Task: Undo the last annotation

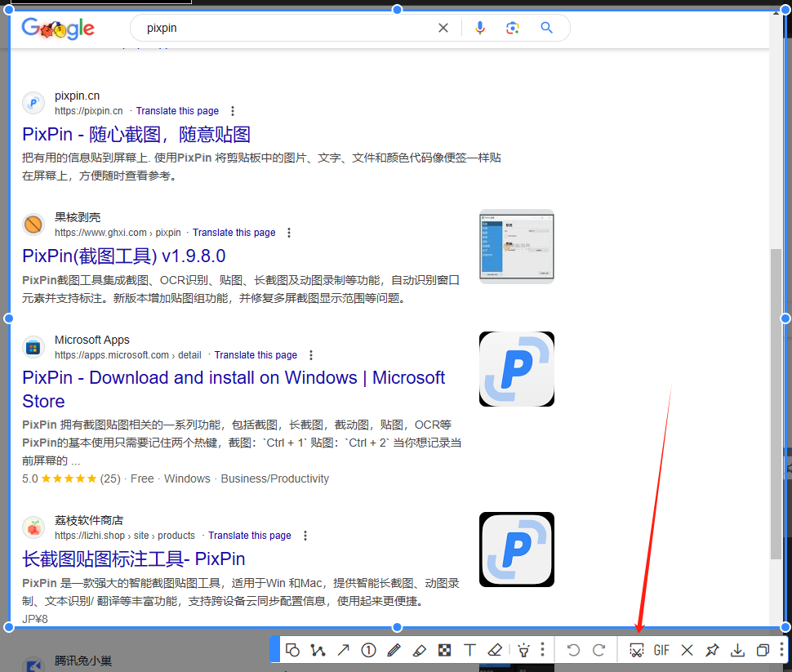Action: (573, 650)
